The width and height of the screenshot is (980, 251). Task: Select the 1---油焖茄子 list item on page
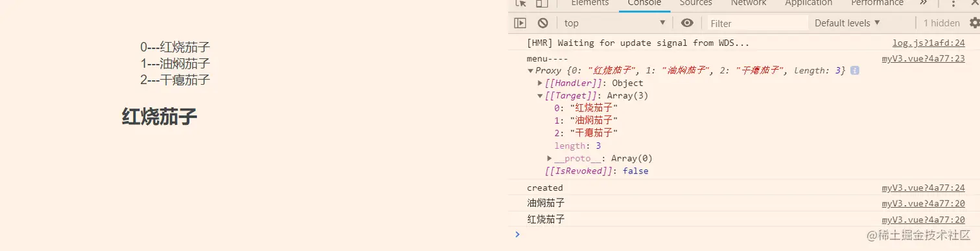pyautogui.click(x=175, y=63)
